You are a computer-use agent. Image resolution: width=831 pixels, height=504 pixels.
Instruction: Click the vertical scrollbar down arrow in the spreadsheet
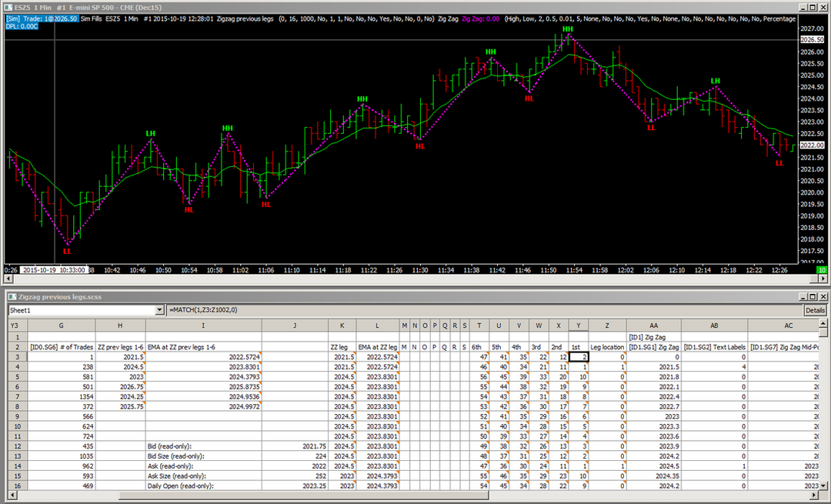(825, 486)
